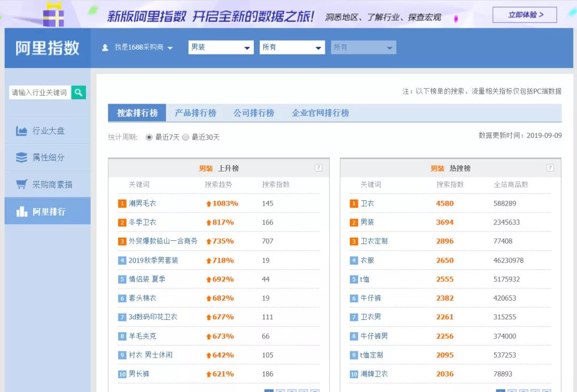
Task: Open the disabled grey 所有 dropdown
Action: 364,48
